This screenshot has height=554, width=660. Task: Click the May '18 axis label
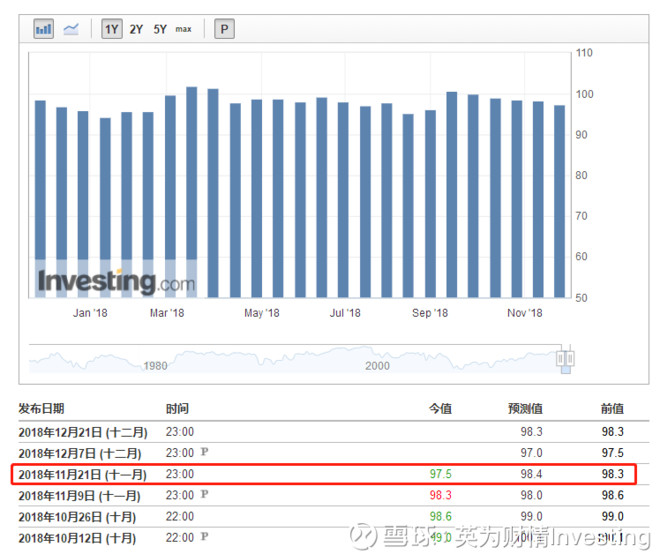262,313
